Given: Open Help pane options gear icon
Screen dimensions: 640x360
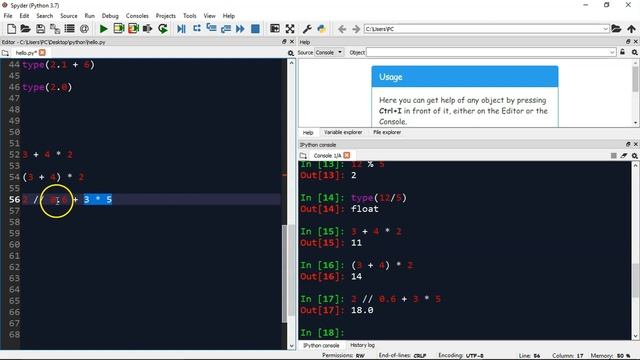Looking at the screenshot, I should tap(635, 52).
